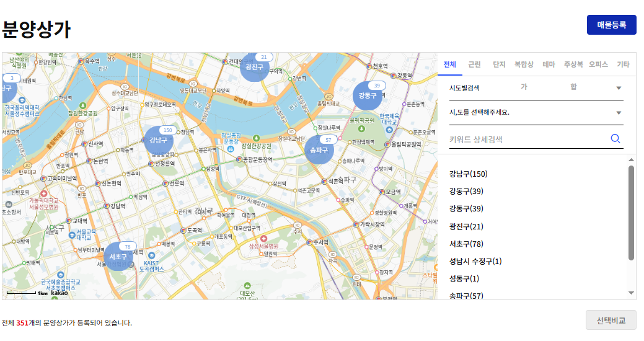Click the 가락시장역 station icon
Screen dimensions: 644x341
pos(356,224)
